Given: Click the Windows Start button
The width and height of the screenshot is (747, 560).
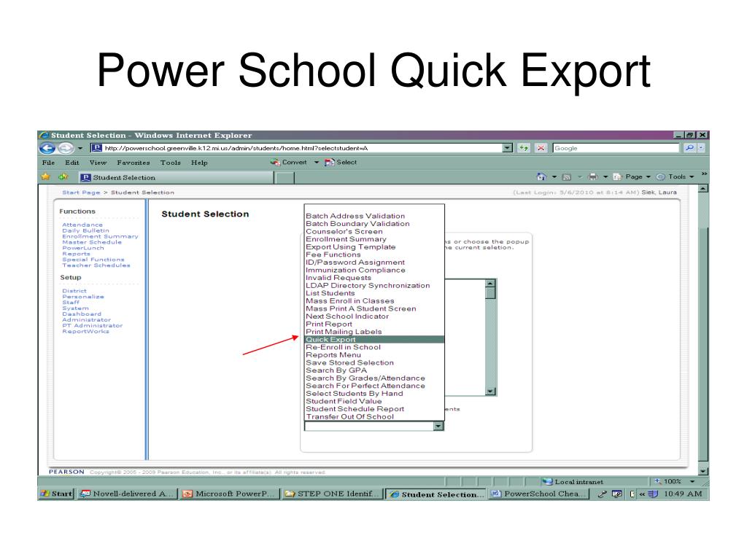Looking at the screenshot, I should click(56, 494).
